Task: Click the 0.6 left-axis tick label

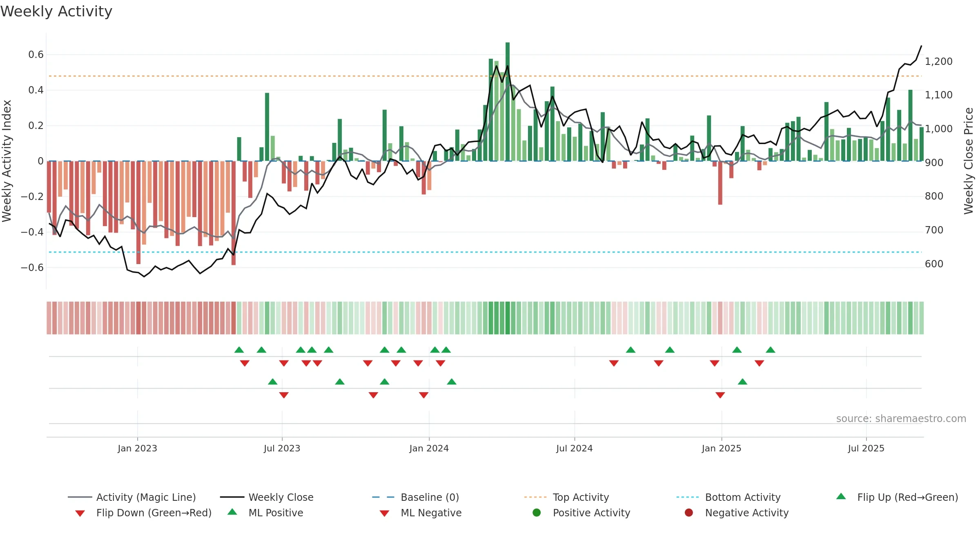Action: coord(36,54)
